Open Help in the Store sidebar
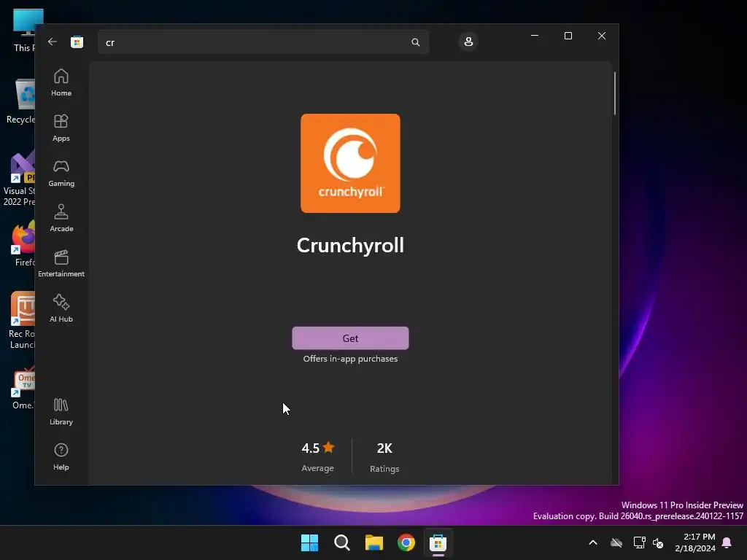 pyautogui.click(x=61, y=457)
